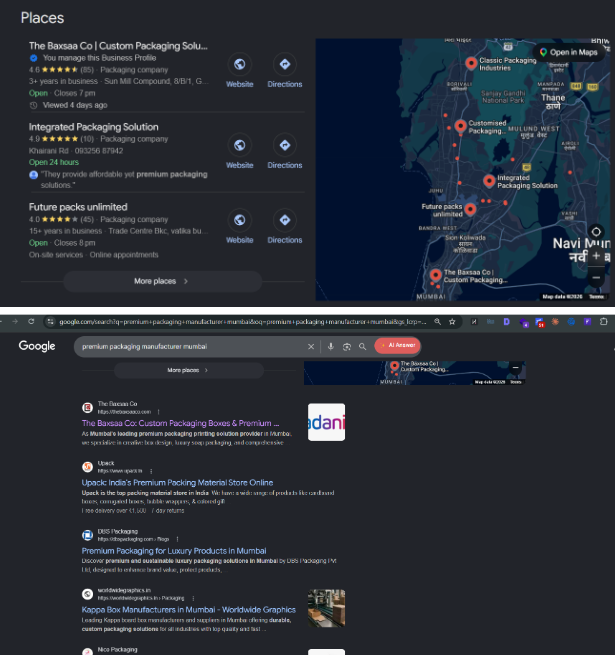Get Directions to Integrated Packaging Solution
This screenshot has width=615, height=655.
point(285,145)
